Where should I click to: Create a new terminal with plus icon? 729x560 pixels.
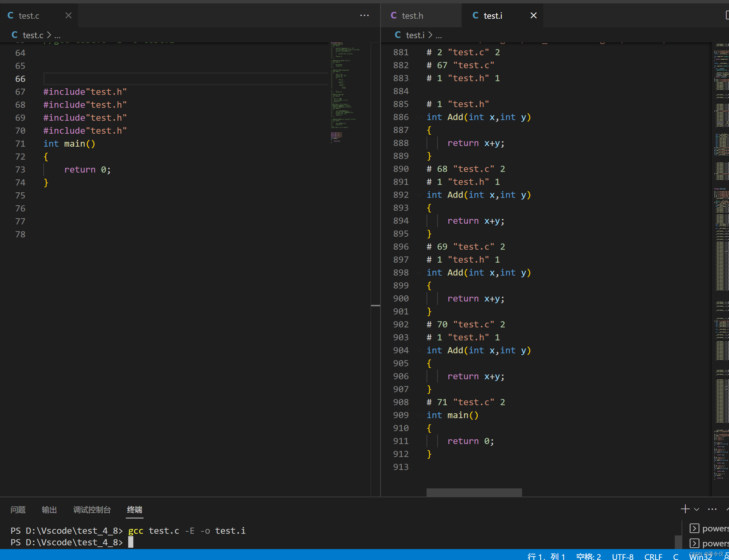coord(685,509)
